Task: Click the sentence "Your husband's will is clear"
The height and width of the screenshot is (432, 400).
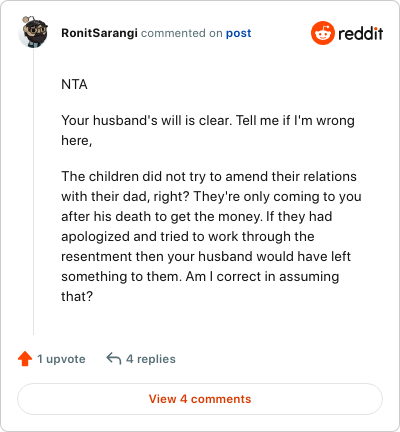Action: click(146, 120)
